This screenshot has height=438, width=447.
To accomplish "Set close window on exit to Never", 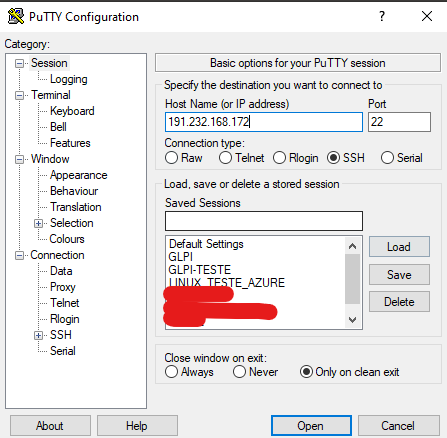I will pyautogui.click(x=239, y=372).
